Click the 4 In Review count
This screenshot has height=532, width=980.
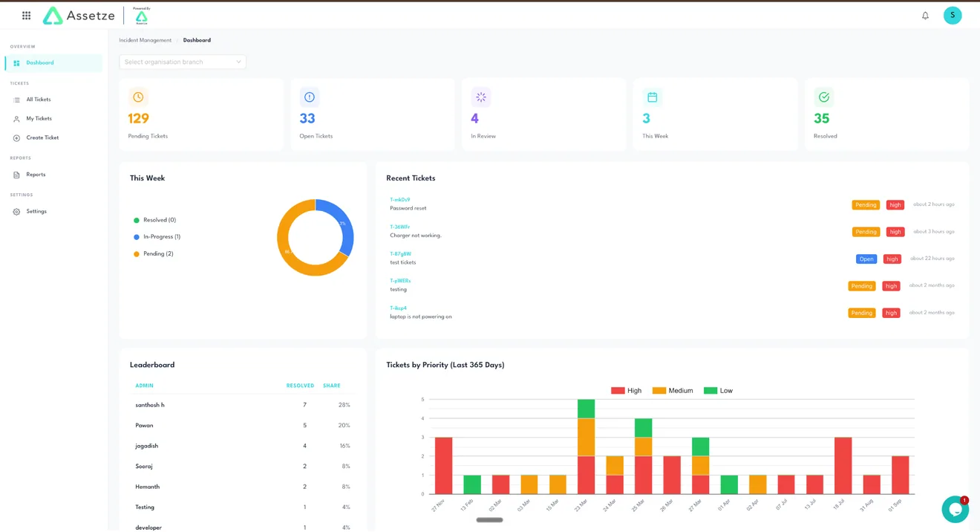[475, 119]
